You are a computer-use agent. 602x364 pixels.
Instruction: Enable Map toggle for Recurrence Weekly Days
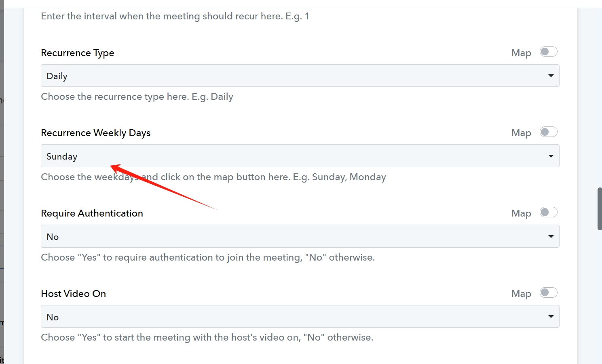pos(549,132)
